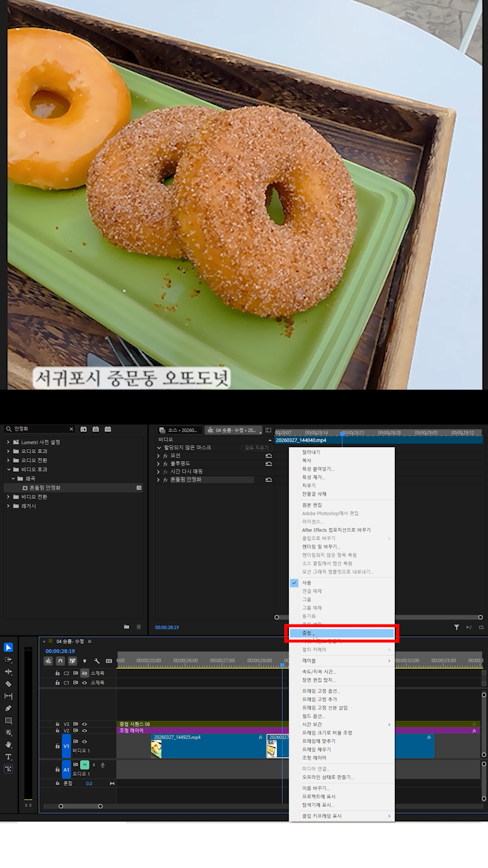Click the 32-bit color effects filter icon
Screen dimensions: 488x868
tap(96, 429)
